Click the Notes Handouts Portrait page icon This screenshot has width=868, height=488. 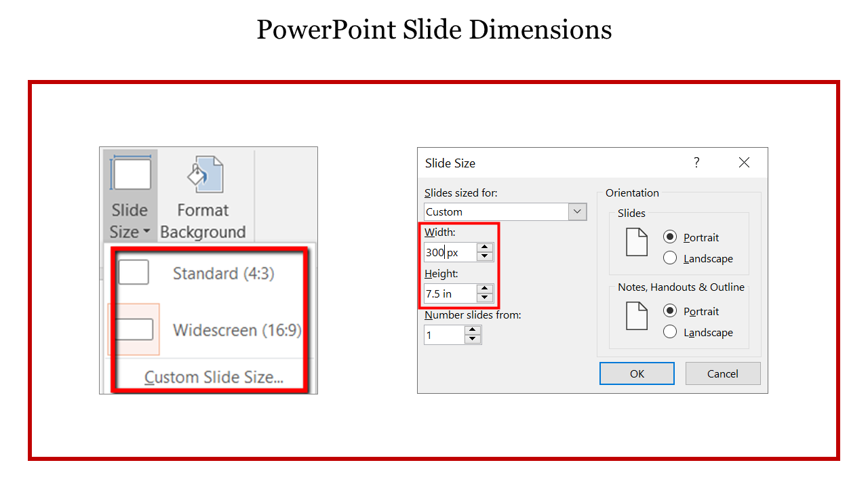click(x=636, y=315)
